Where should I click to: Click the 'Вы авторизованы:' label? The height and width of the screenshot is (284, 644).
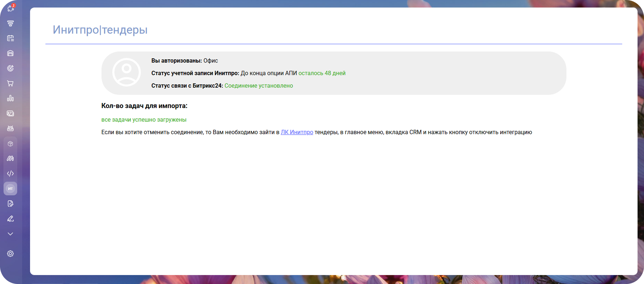click(177, 61)
